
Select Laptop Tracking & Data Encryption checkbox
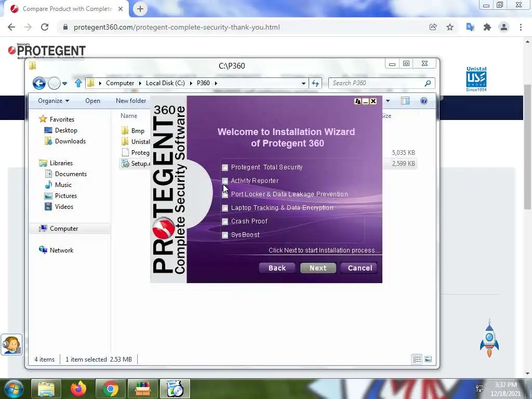click(225, 208)
